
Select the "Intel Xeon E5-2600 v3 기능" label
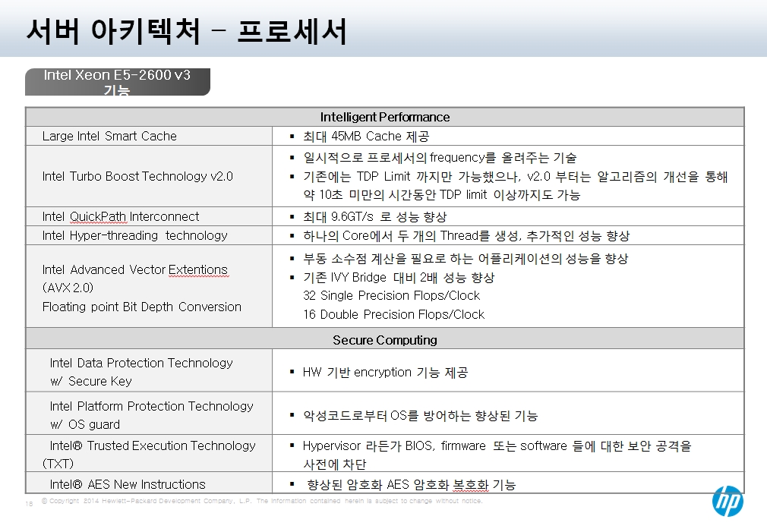click(118, 82)
